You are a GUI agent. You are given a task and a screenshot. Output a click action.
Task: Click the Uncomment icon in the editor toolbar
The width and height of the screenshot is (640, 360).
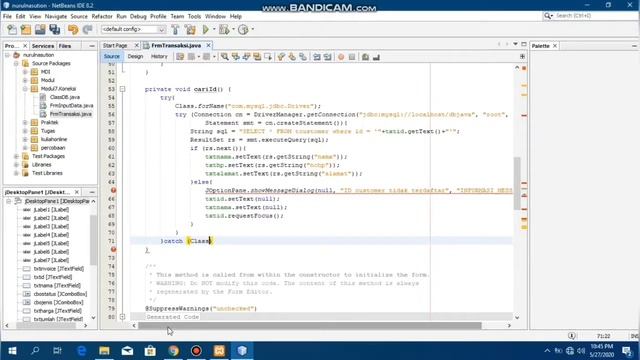coord(376,57)
